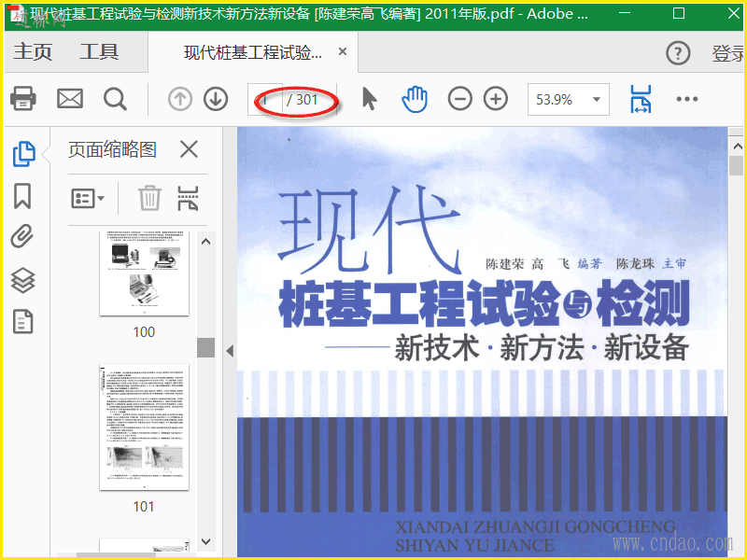Image resolution: width=747 pixels, height=560 pixels.
Task: Close the 现代桩基工程试验 document tab
Action: tap(343, 51)
